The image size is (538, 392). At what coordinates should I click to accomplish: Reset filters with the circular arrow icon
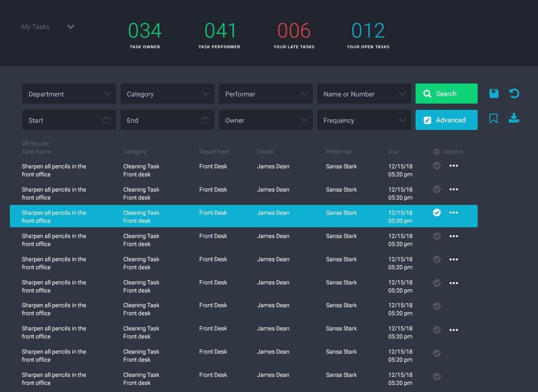click(x=514, y=93)
